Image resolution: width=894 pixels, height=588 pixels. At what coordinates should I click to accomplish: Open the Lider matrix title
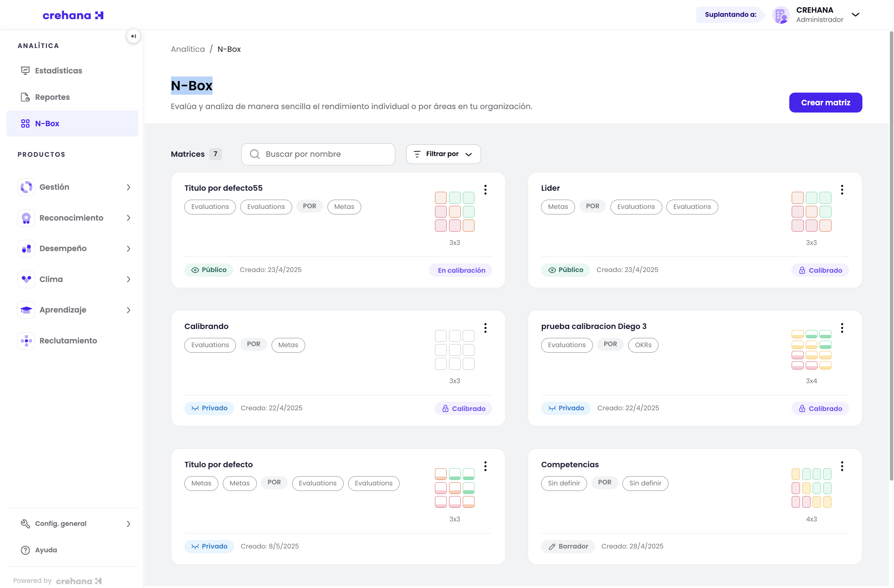[550, 188]
